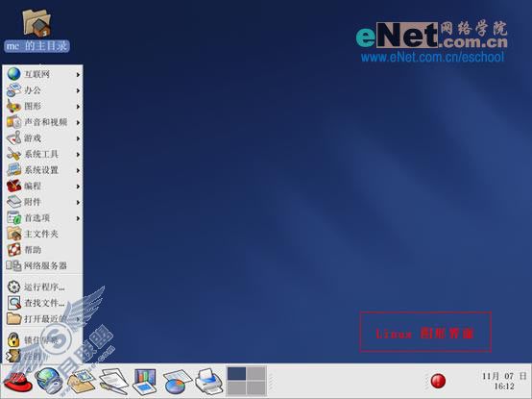Click the red alert notification icon
This screenshot has height=399, width=532.
pyautogui.click(x=438, y=381)
